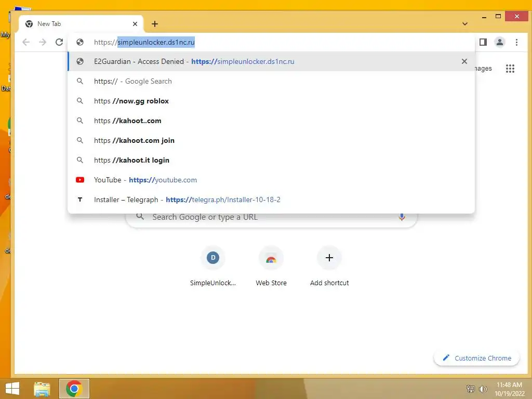This screenshot has width=532, height=399.
Task: Open the SimpleUnlock... shortcut
Action: [213, 267]
